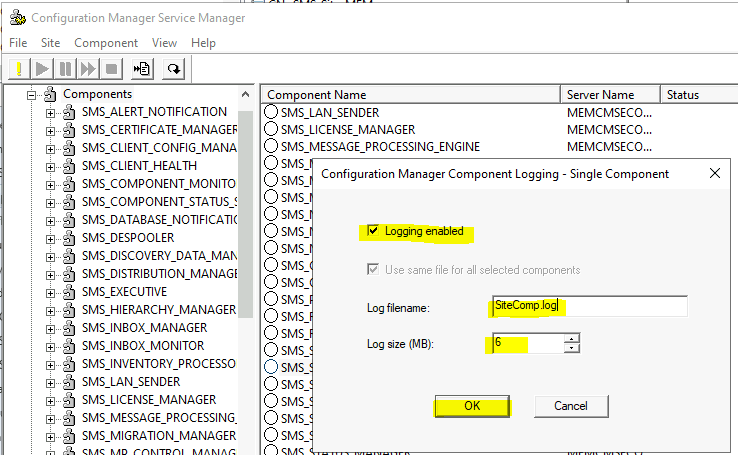Click the Pause component toolbar icon
738x455 pixels.
click(x=65, y=69)
